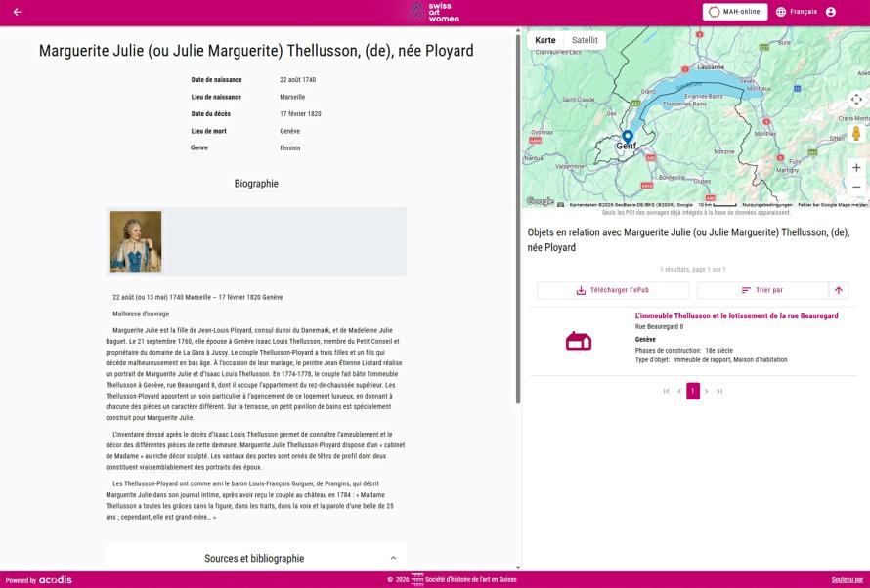The image size is (870, 588).
Task: Click the map keyboard shortcuts icon
Action: coord(560,205)
